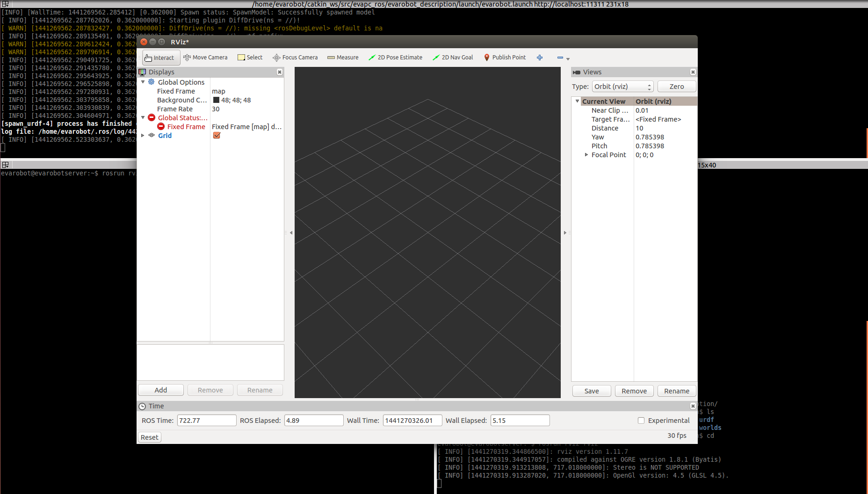Screen dimensions: 868x494
Task: Open the view Type Orbit dropdown
Action: (x=622, y=87)
